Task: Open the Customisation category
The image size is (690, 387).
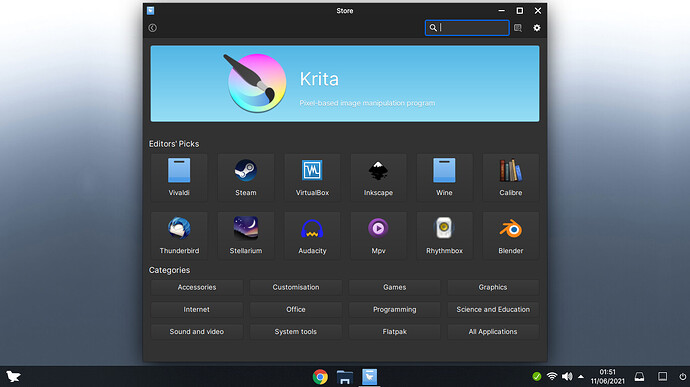Action: (296, 287)
